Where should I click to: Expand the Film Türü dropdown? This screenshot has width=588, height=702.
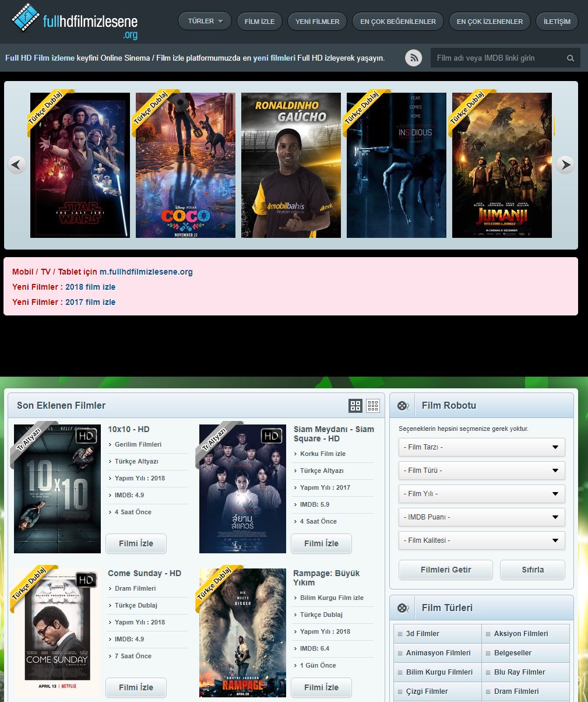[x=482, y=471]
